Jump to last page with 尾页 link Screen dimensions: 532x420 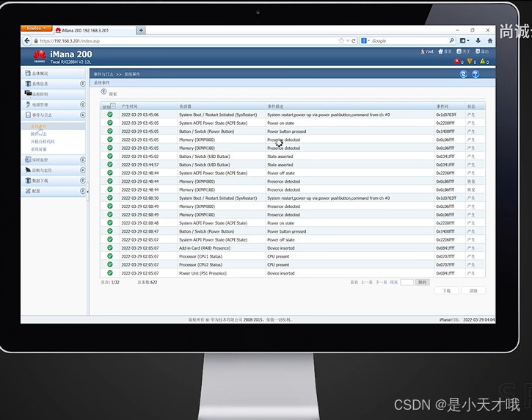coord(393,282)
